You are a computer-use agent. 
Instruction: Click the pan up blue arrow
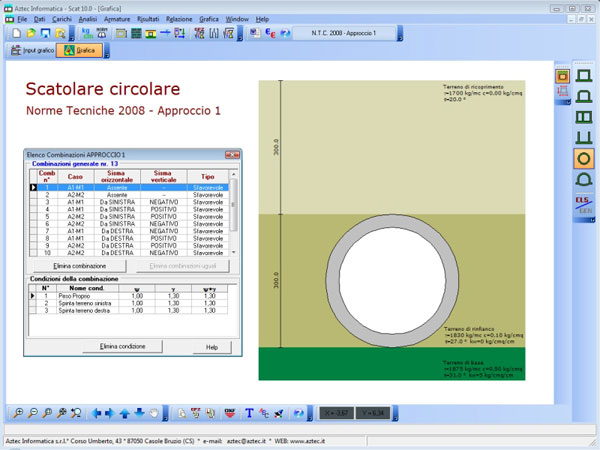125,413
